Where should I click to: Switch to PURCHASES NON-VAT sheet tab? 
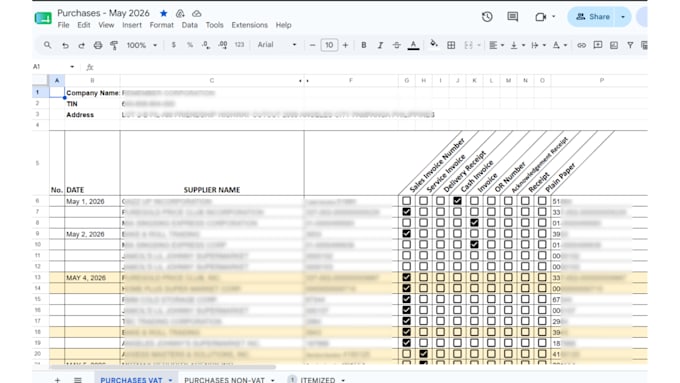(x=224, y=380)
